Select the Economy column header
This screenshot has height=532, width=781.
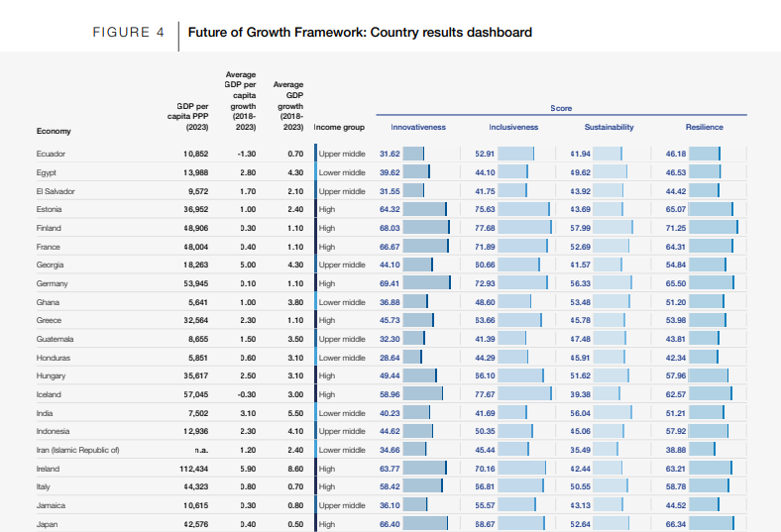(x=54, y=131)
